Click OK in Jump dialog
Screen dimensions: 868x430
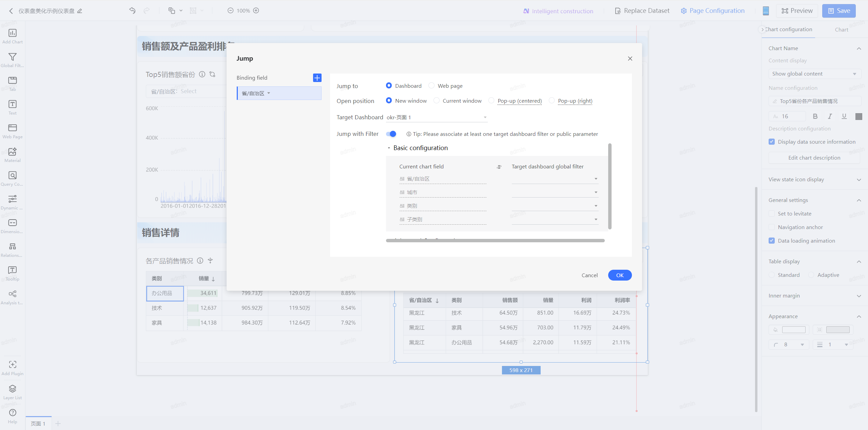(620, 275)
